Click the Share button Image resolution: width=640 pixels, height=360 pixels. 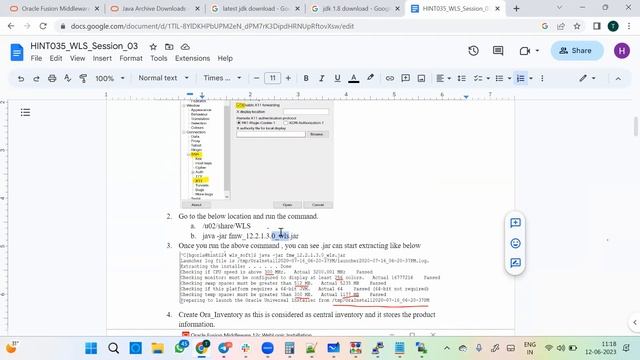[x=577, y=51]
